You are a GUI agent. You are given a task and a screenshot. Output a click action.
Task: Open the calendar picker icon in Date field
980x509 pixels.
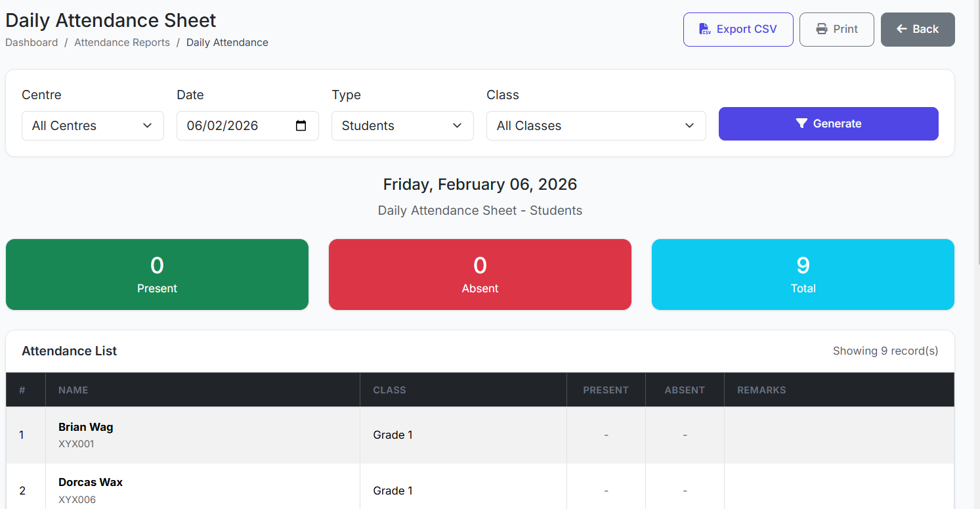pos(301,125)
